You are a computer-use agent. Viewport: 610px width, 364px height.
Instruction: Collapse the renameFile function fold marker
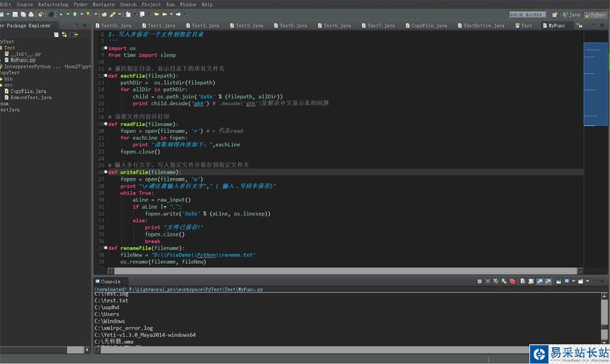click(x=106, y=247)
